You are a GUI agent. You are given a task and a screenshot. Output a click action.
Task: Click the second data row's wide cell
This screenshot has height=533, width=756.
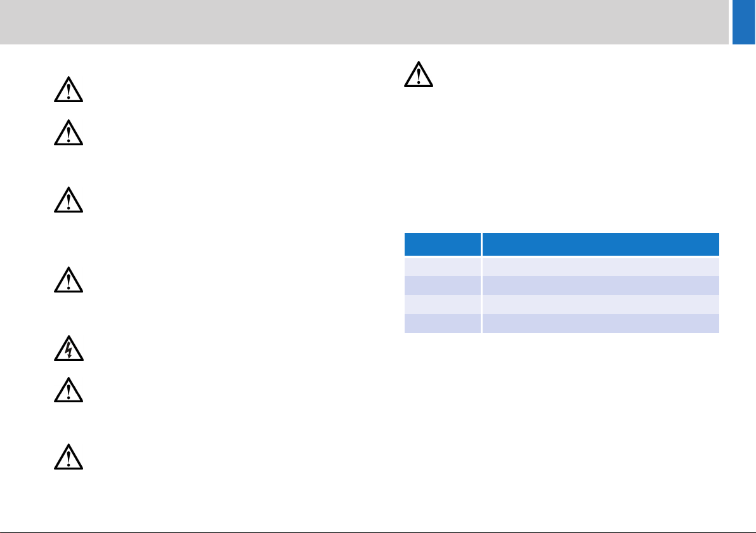pyautogui.click(x=601, y=286)
